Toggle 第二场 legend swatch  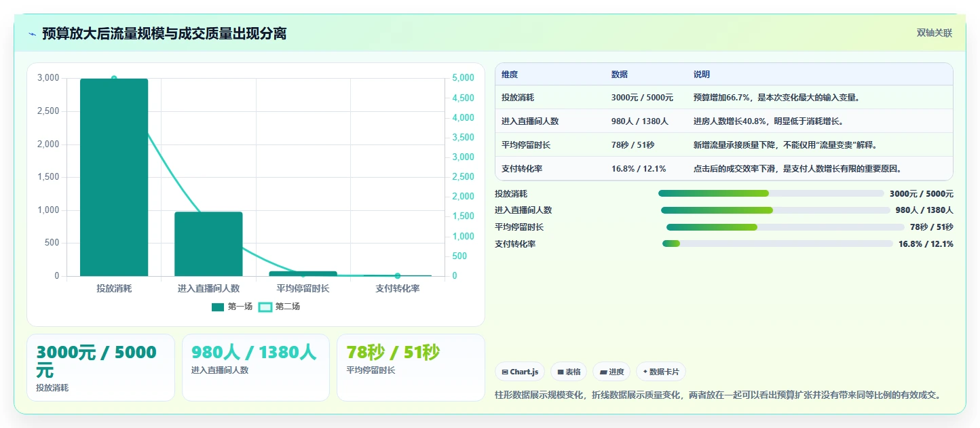click(265, 307)
